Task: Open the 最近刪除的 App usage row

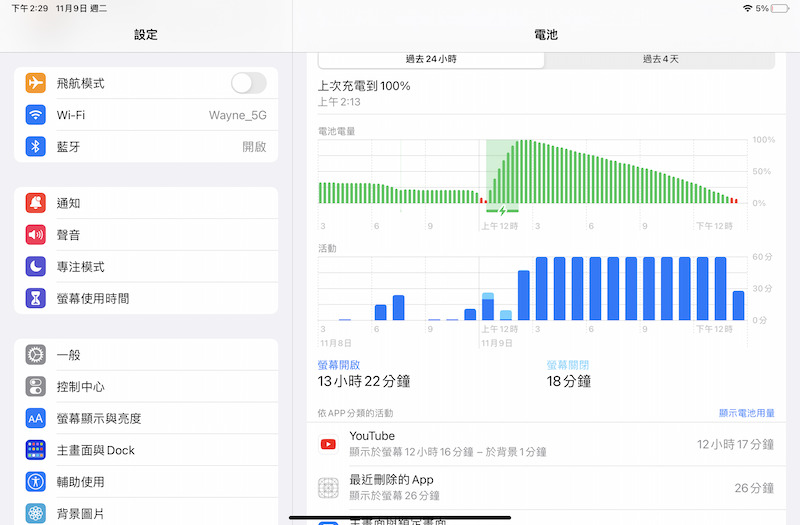Action: 546,488
